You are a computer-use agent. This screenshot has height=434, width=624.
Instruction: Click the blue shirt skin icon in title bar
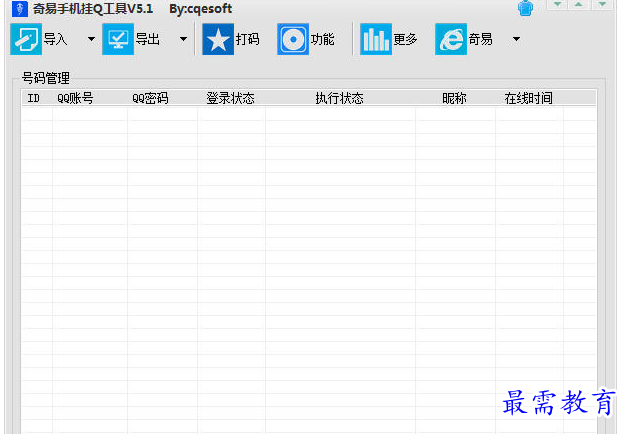[525, 8]
